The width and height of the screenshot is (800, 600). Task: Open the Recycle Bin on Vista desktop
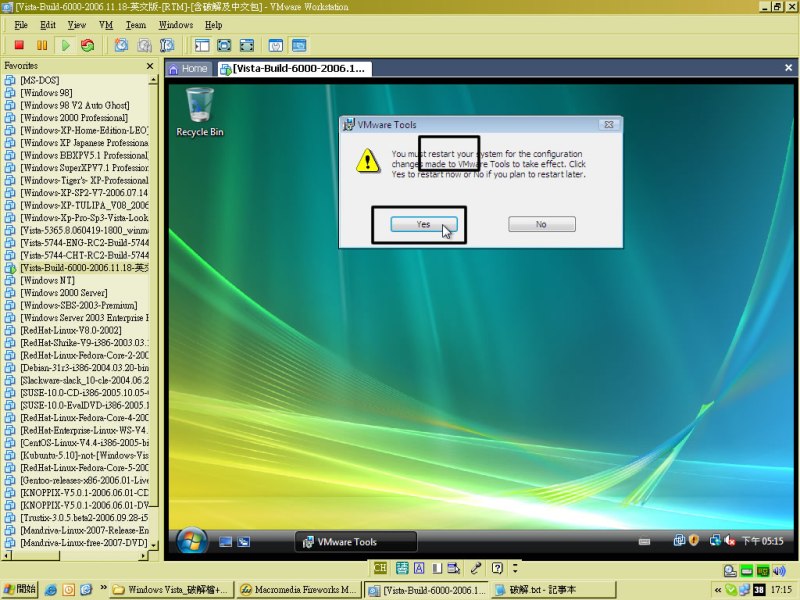tap(199, 112)
